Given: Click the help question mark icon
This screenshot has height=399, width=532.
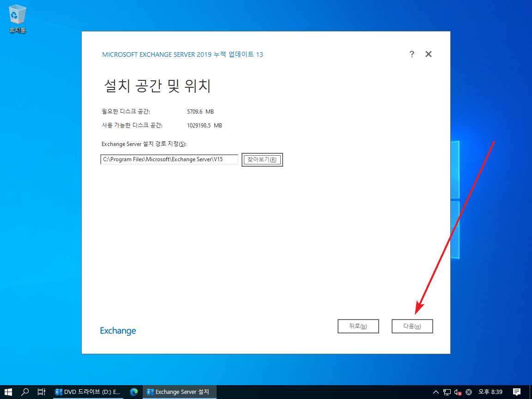Looking at the screenshot, I should click(411, 54).
